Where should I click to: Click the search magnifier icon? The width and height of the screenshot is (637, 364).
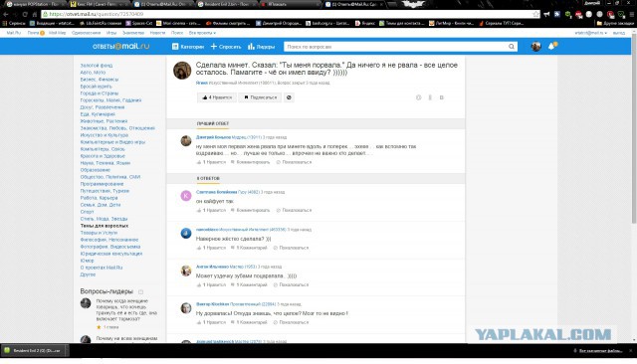(x=512, y=47)
